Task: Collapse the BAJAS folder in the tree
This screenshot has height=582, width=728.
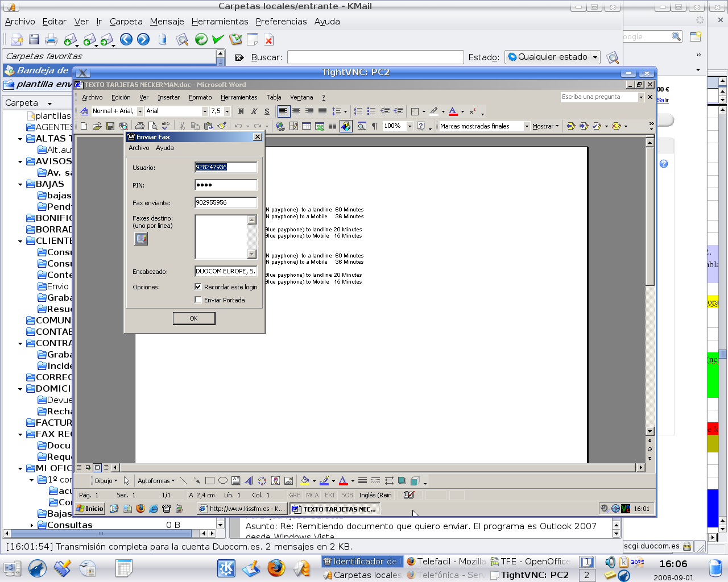Action: pyautogui.click(x=20, y=184)
